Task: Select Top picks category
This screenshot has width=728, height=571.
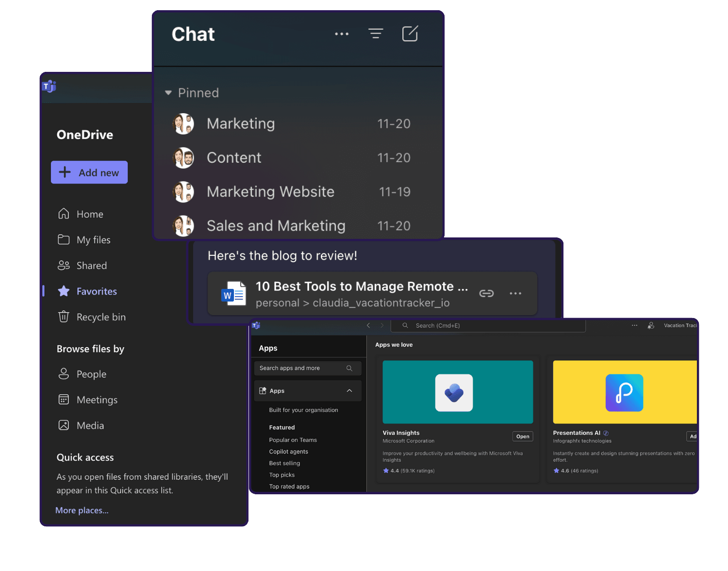Action: (x=282, y=475)
